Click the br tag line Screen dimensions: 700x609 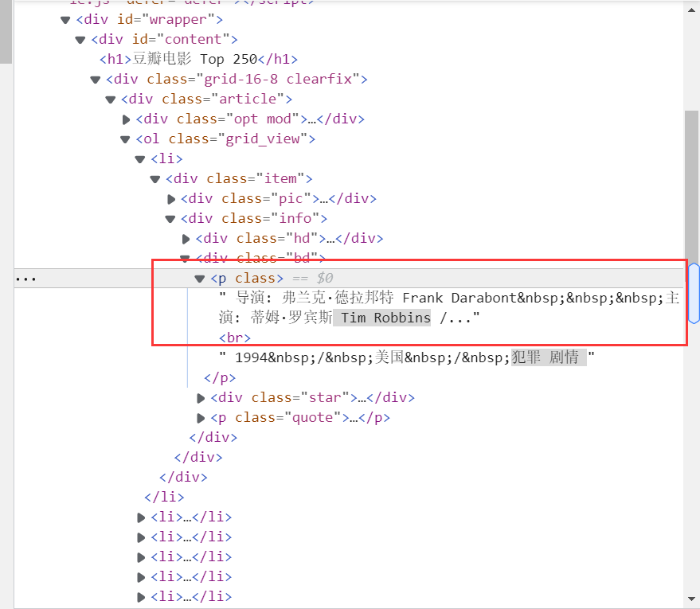(x=235, y=338)
